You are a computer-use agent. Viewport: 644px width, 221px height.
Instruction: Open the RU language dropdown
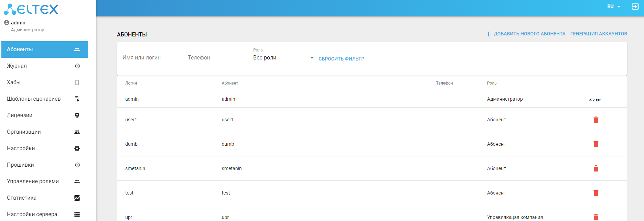[614, 7]
